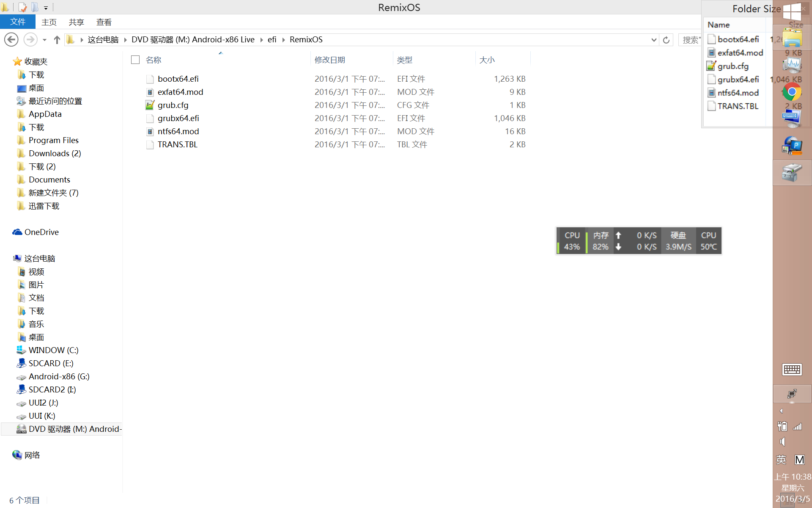The height and width of the screenshot is (508, 812).
Task: Open the recent locations dropdown arrow
Action: 44,40
